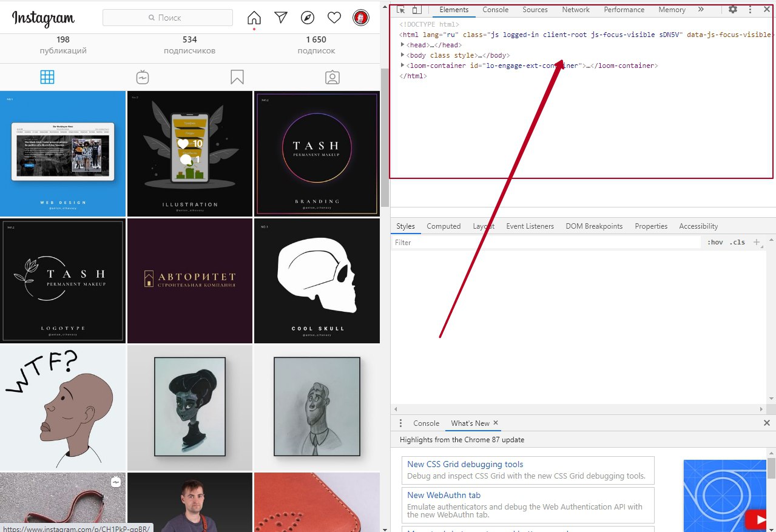The width and height of the screenshot is (776, 532).
Task: Select the Styles pane tab
Action: tap(406, 226)
